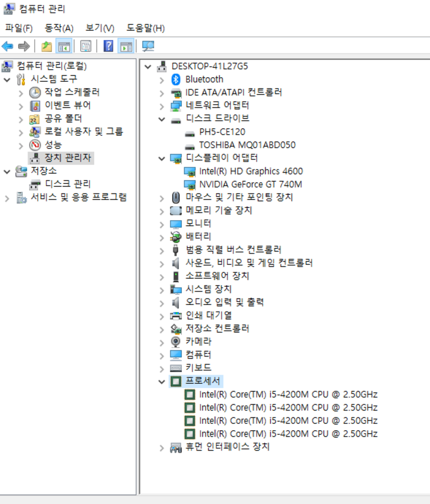
Task: Collapse the 저장소 node in console tree
Action: (x=7, y=171)
